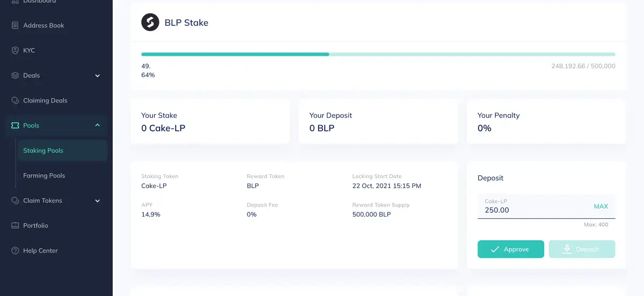Click the Help Center question icon
The height and width of the screenshot is (296, 644).
(x=15, y=250)
